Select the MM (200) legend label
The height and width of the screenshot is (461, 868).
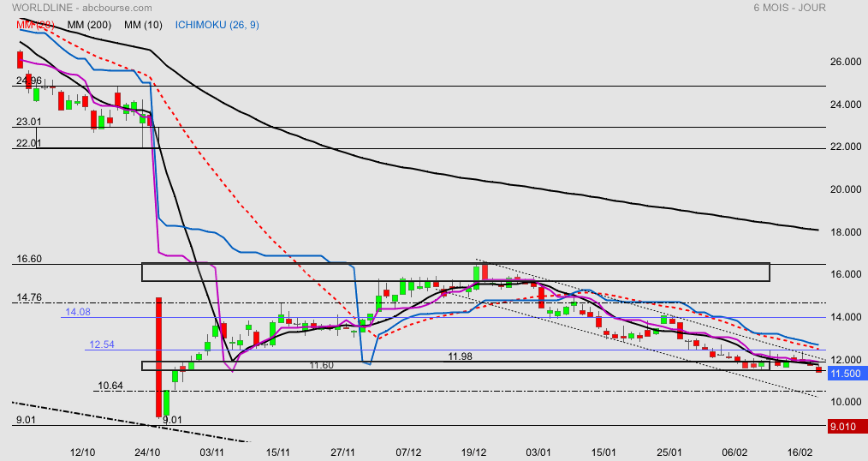point(89,25)
